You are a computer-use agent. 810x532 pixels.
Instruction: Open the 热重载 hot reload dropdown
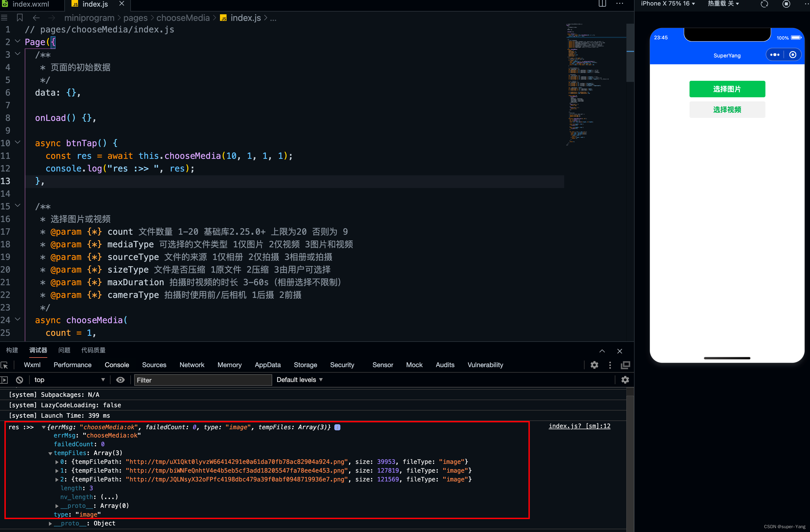point(723,4)
